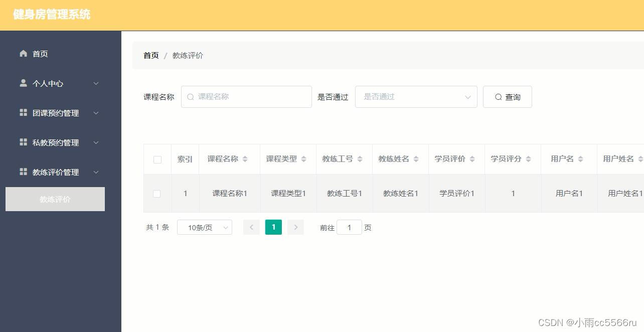
Task: Click the 前往 page number input
Action: point(349,227)
